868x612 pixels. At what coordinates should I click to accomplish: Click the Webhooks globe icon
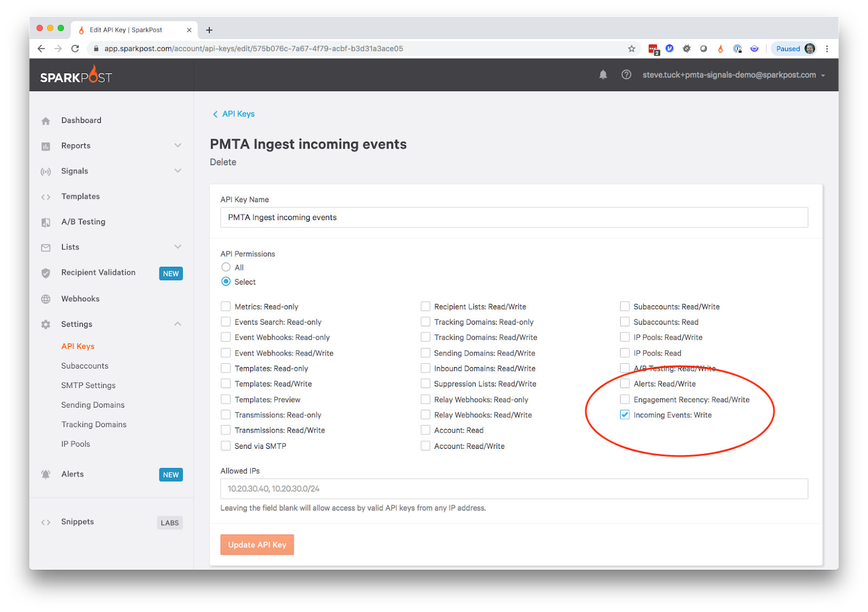pyautogui.click(x=46, y=299)
